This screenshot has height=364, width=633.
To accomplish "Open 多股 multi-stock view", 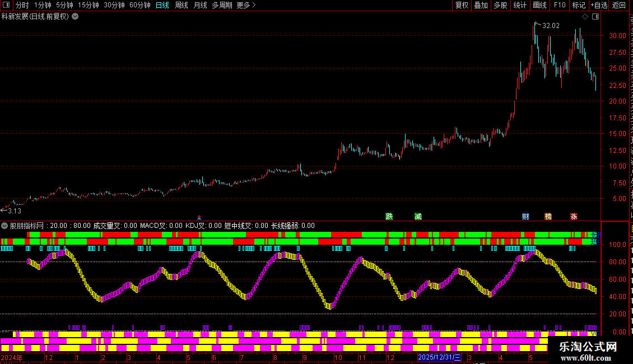I will [500, 5].
